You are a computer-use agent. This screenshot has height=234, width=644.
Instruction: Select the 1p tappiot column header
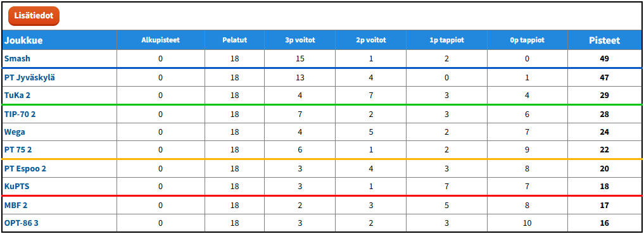click(x=446, y=40)
